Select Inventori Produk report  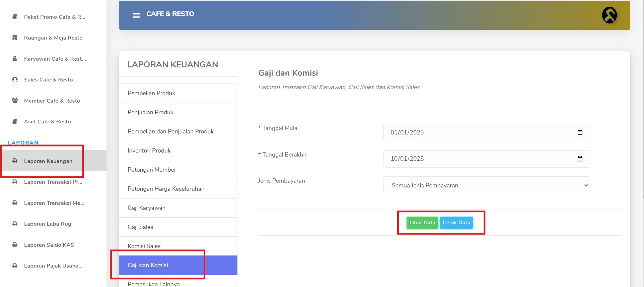(178, 151)
